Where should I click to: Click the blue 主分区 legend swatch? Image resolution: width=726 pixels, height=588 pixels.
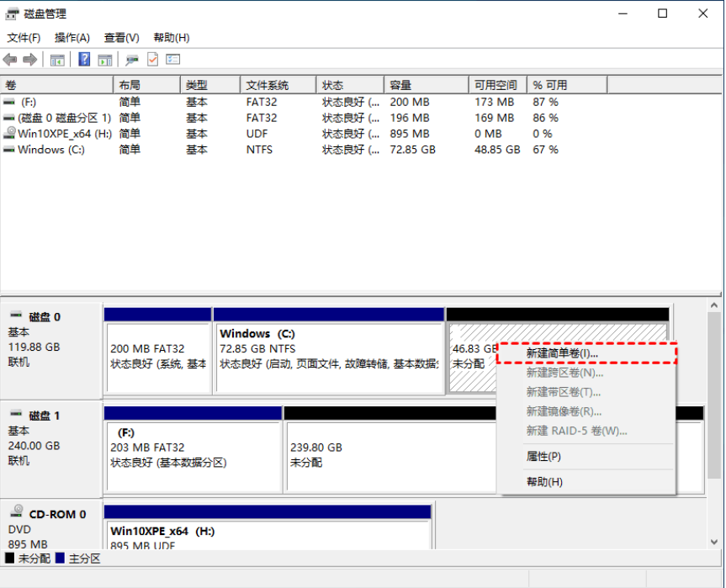click(x=60, y=558)
